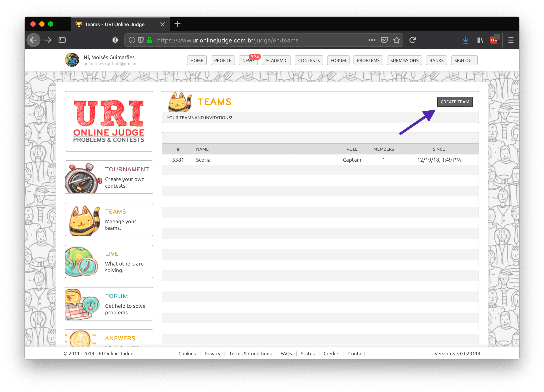
Task: Open the downloads arrow icon
Action: (x=465, y=40)
